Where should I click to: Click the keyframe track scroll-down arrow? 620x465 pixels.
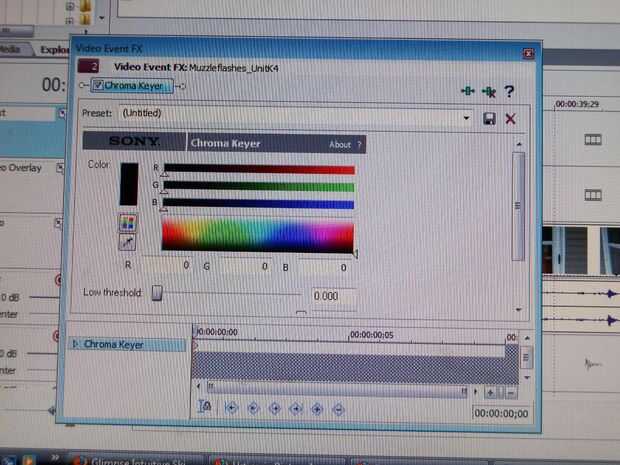(x=527, y=378)
